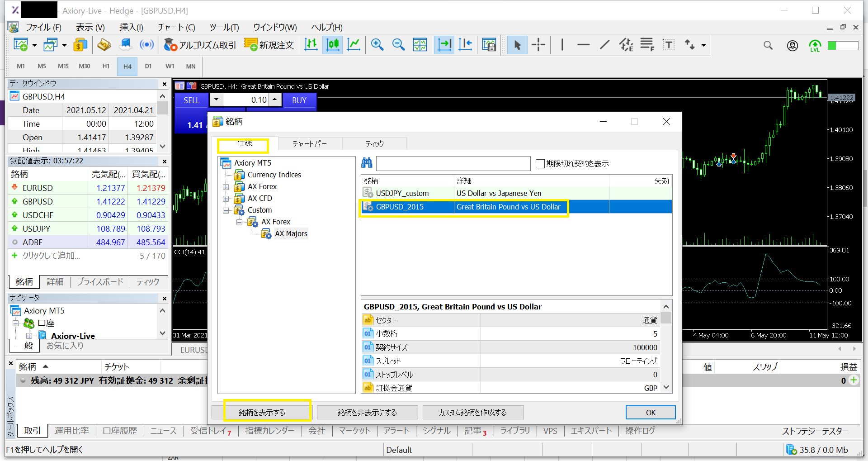Click symbol properties scrollbar down arrow
The height and width of the screenshot is (461, 868).
click(x=666, y=387)
